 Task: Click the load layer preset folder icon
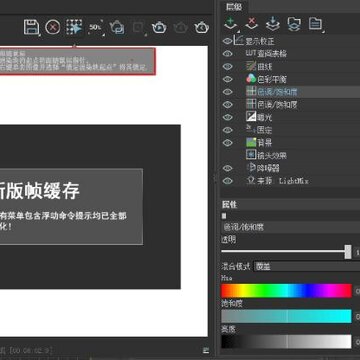click(x=294, y=24)
